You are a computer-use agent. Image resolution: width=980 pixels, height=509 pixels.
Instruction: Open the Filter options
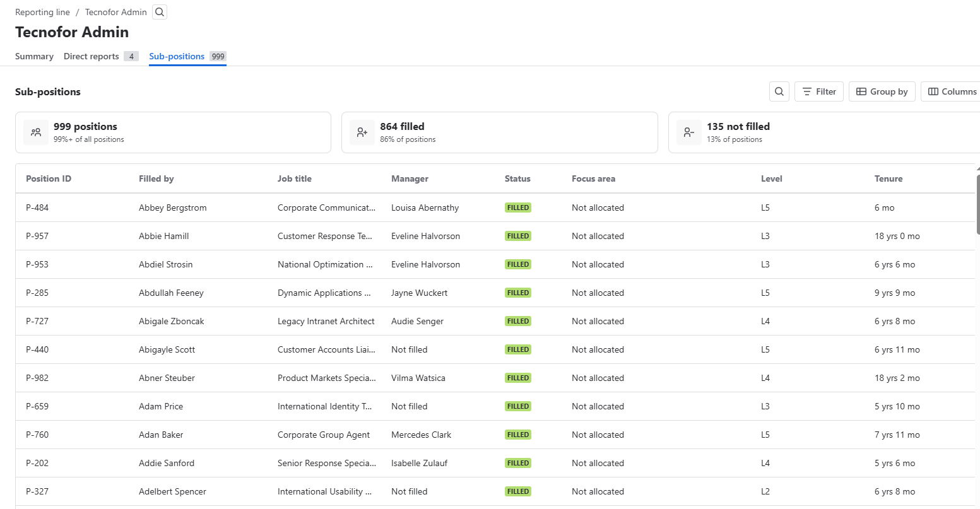[819, 91]
